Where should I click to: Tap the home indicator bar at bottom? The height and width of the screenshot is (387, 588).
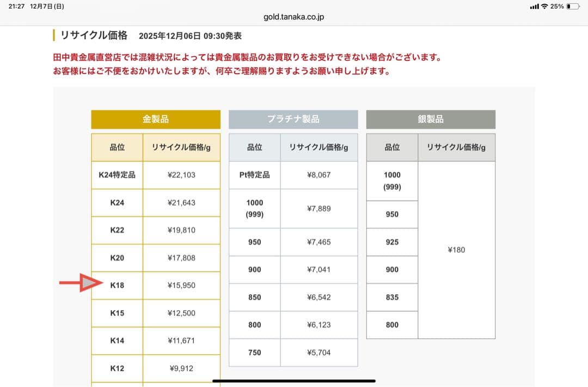click(294, 380)
